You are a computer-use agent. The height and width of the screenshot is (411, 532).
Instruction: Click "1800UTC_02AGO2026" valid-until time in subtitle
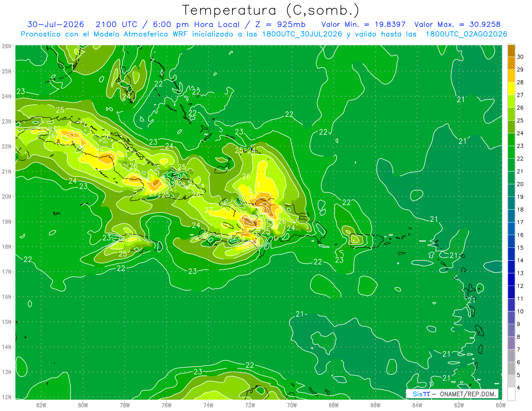click(466, 34)
